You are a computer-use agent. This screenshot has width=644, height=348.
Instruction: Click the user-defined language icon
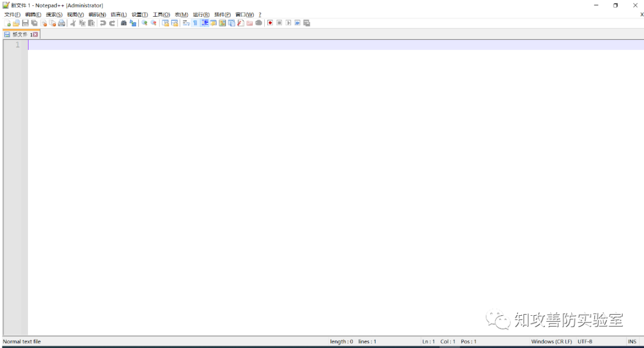point(213,23)
